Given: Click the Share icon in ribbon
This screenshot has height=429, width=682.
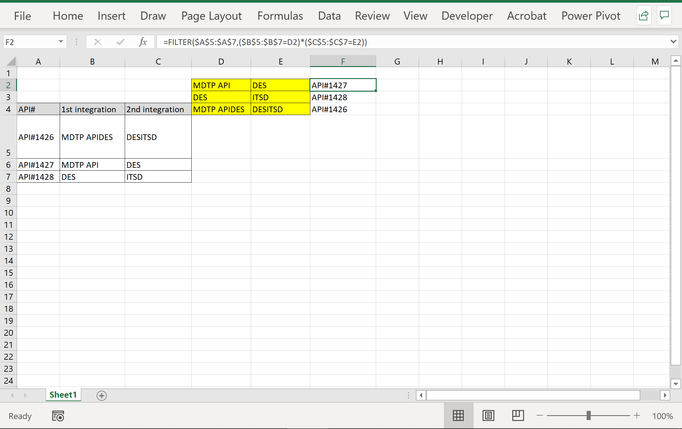Looking at the screenshot, I should 643,16.
